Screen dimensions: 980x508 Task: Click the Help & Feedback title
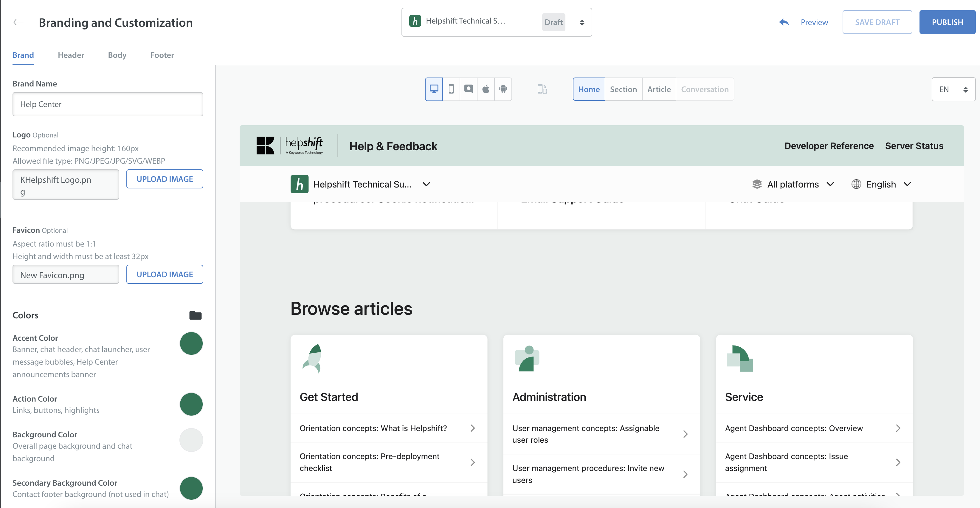coord(393,146)
